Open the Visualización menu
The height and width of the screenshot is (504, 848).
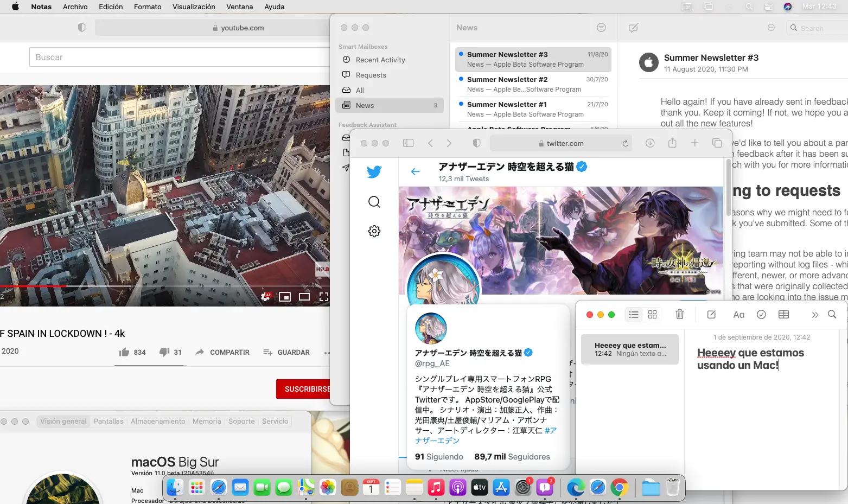(x=194, y=7)
